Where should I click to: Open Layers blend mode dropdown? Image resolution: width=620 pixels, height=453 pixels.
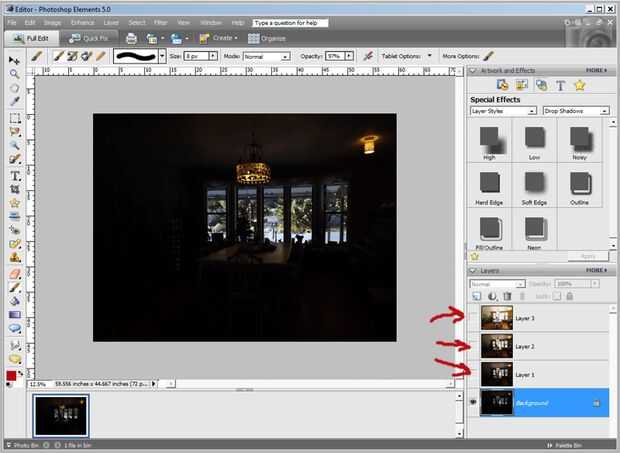pos(497,284)
